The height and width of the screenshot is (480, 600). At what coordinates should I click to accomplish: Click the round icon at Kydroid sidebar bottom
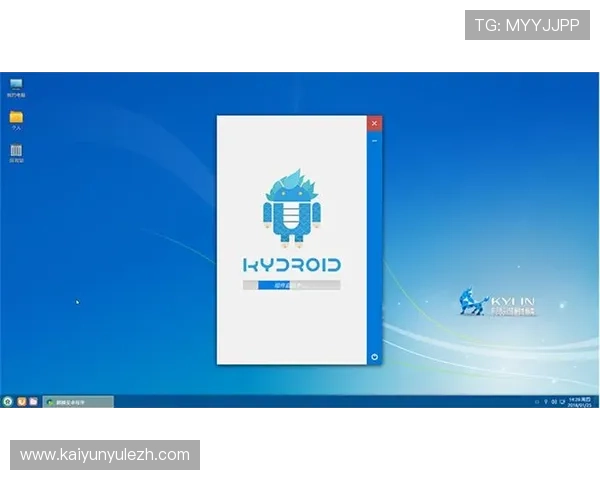(x=374, y=356)
